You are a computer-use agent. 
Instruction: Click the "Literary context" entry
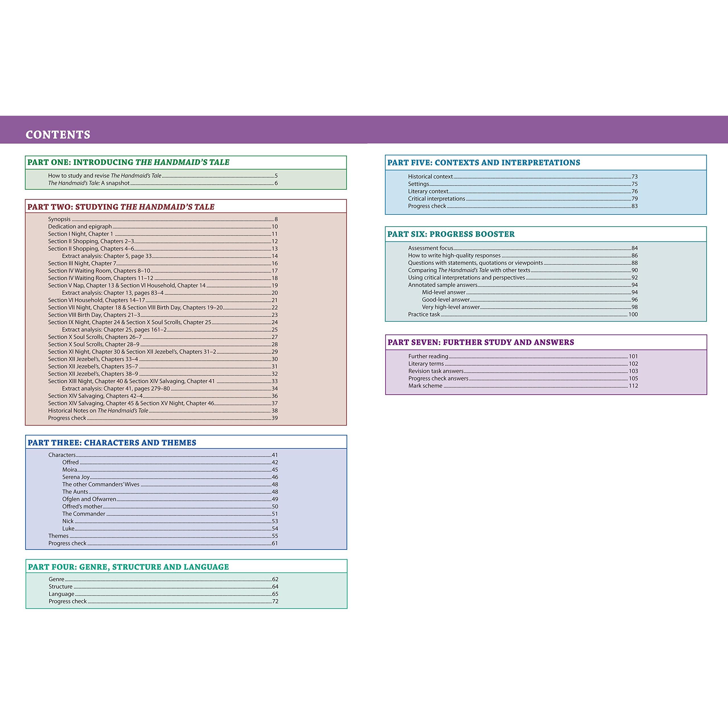coord(523,191)
